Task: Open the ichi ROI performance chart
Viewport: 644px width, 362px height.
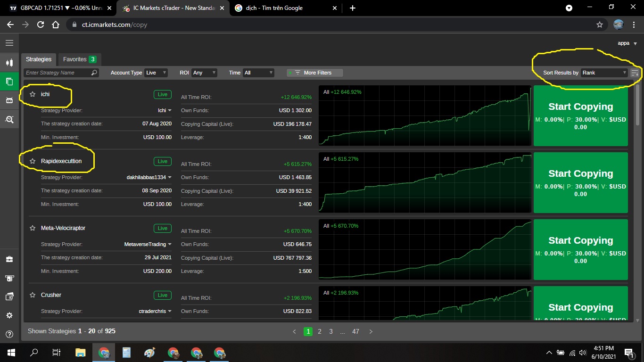Action: coord(425,115)
